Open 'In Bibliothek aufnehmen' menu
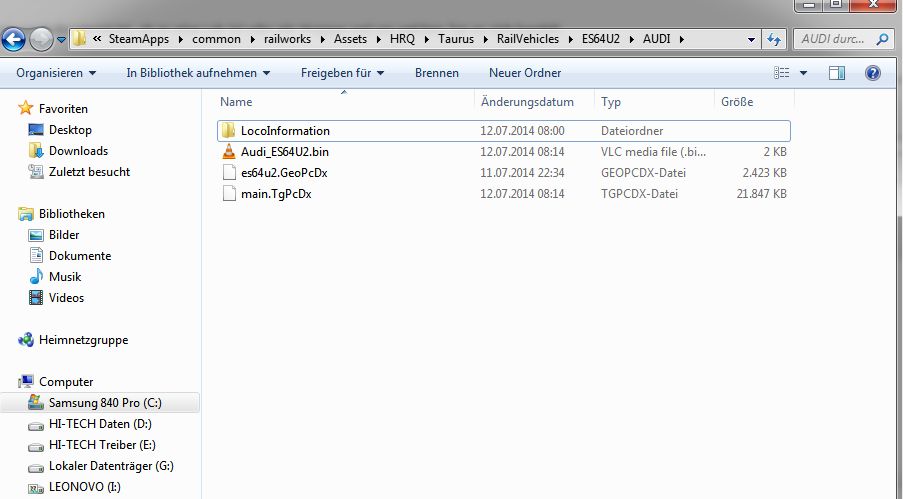Screen dimensions: 903x499 (x=198, y=73)
